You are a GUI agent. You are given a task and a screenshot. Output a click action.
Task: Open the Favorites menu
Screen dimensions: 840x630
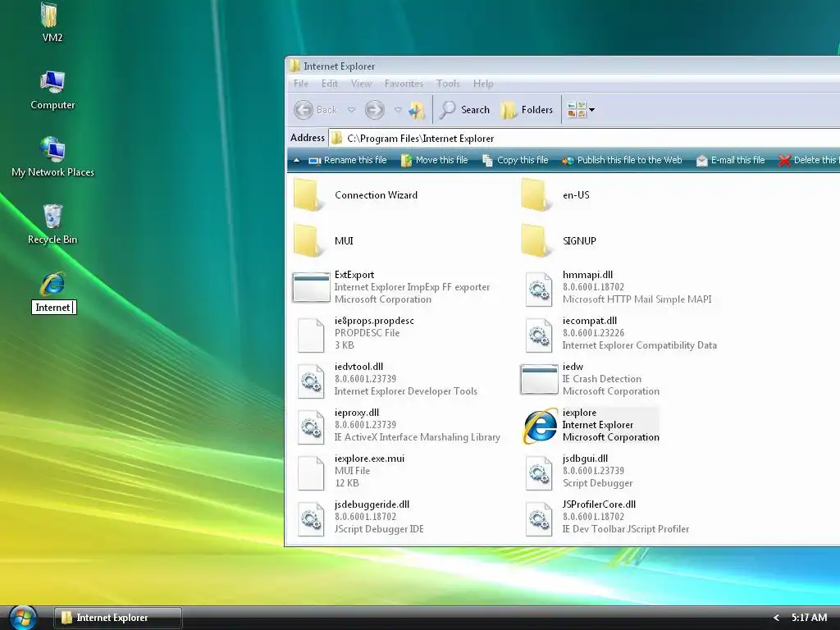click(404, 84)
